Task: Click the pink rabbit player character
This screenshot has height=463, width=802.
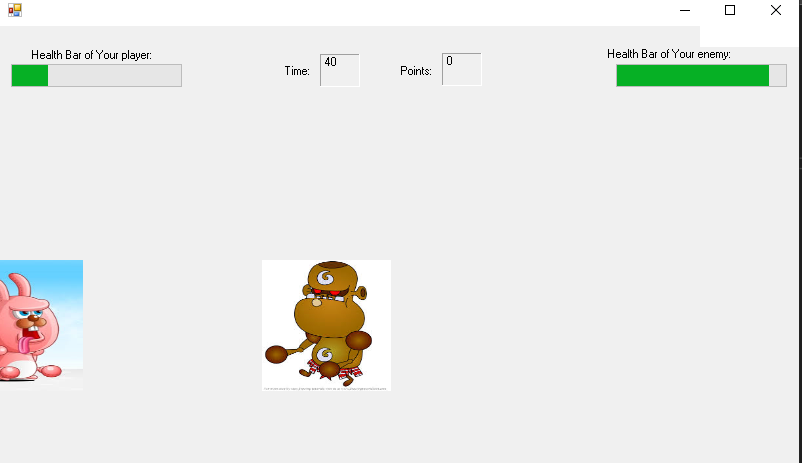Action: [38, 322]
